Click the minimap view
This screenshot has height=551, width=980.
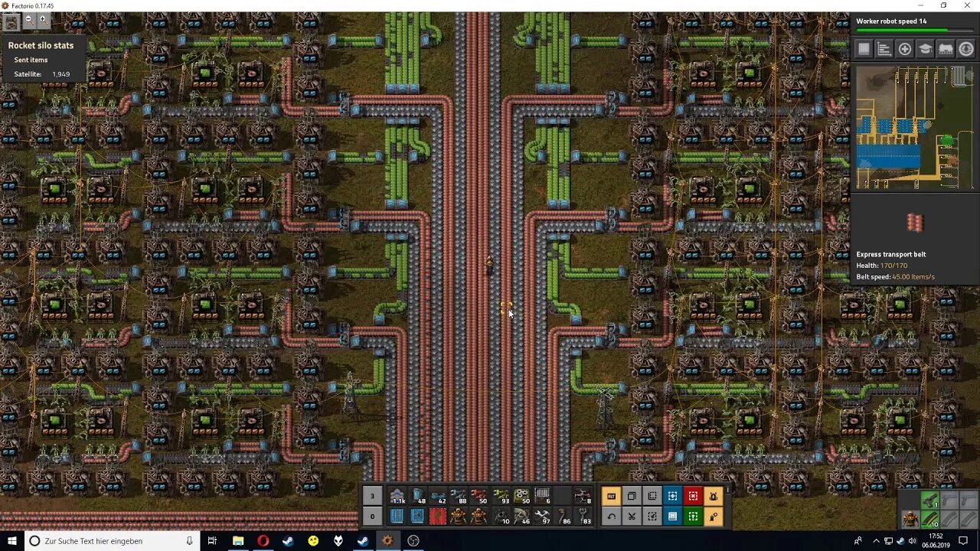[x=916, y=127]
